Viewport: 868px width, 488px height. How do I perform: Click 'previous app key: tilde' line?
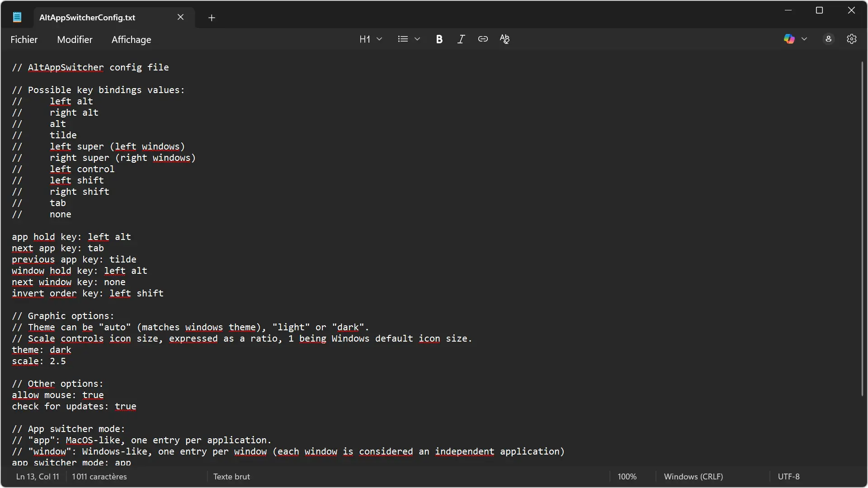[74, 259]
